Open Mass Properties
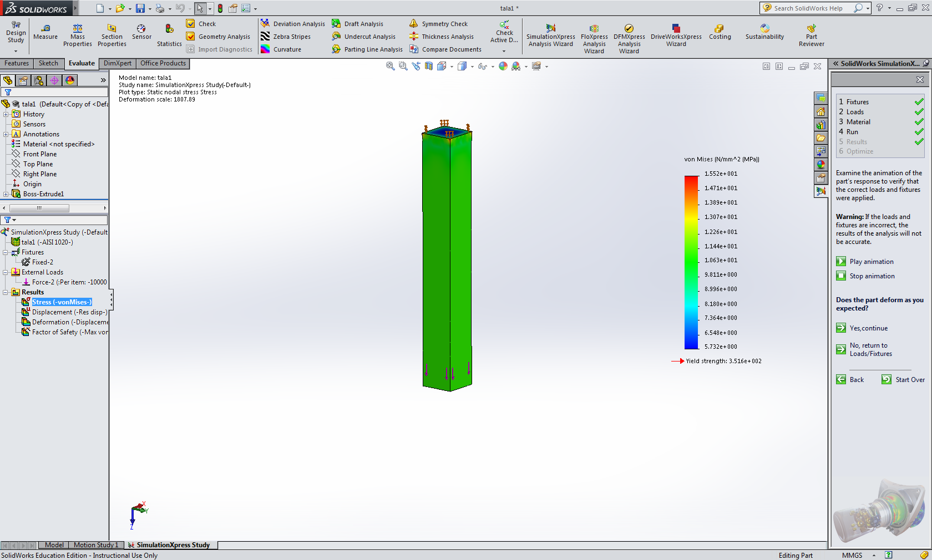 pyautogui.click(x=78, y=35)
